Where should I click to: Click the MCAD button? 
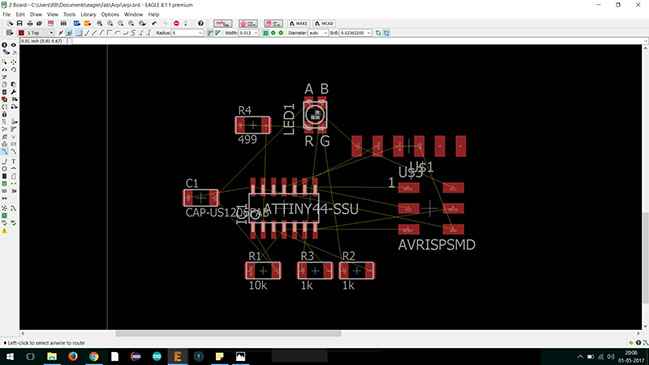point(324,24)
